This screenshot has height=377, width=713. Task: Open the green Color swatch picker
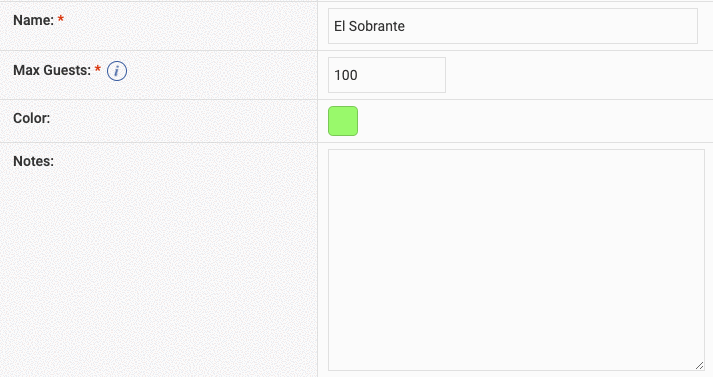pos(343,121)
